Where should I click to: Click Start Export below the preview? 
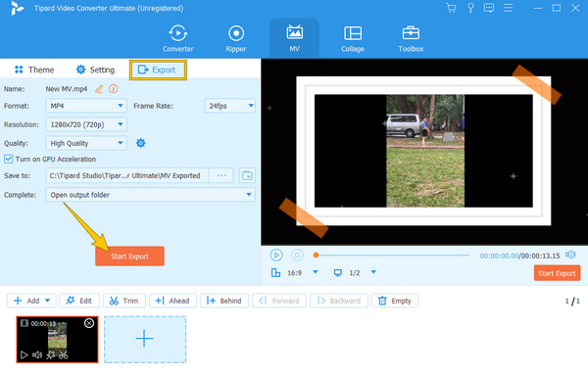click(557, 273)
